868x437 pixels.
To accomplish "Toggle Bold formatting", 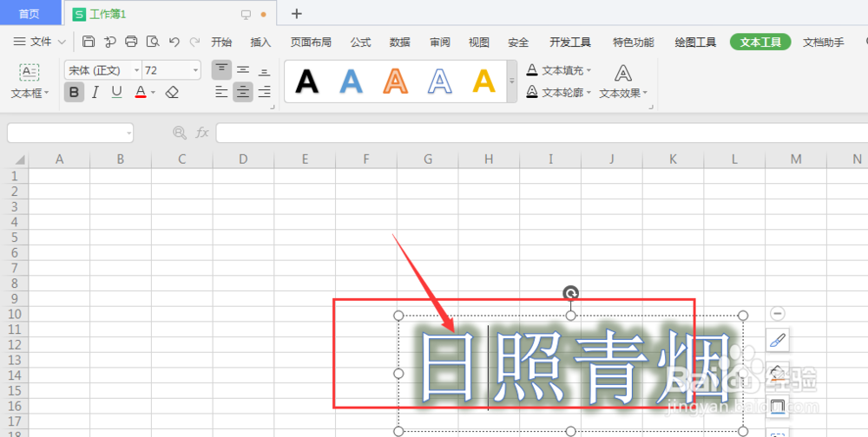I will pyautogui.click(x=74, y=92).
